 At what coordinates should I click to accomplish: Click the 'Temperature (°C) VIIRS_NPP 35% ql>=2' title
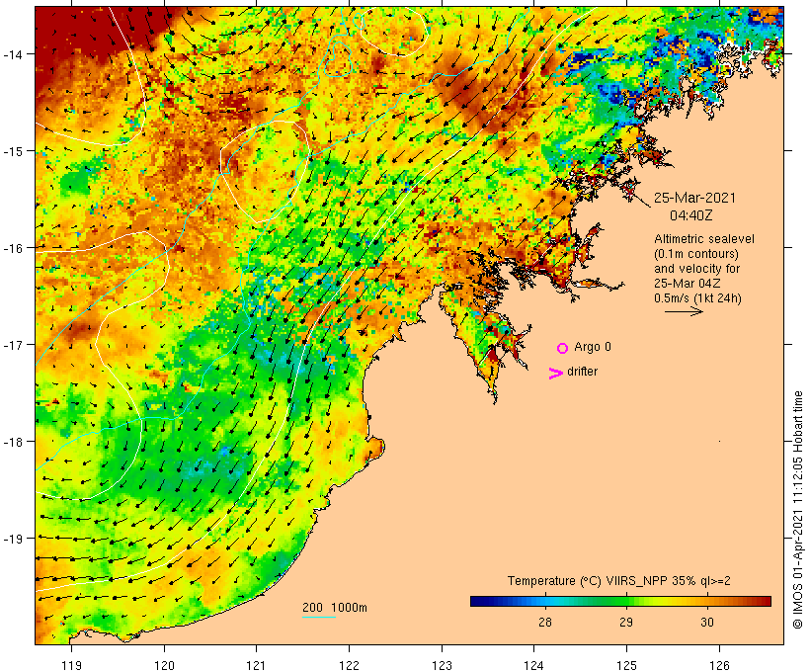[x=619, y=580]
